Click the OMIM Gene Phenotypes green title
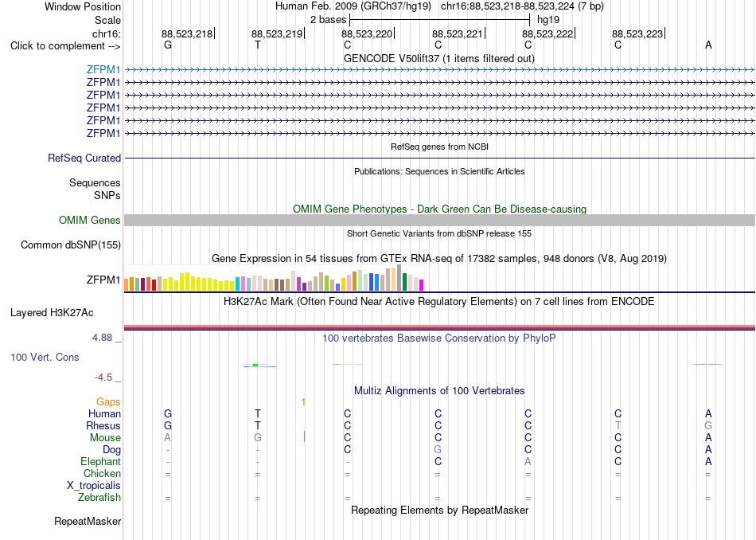Viewport: 756px width, 540px height. coord(439,209)
